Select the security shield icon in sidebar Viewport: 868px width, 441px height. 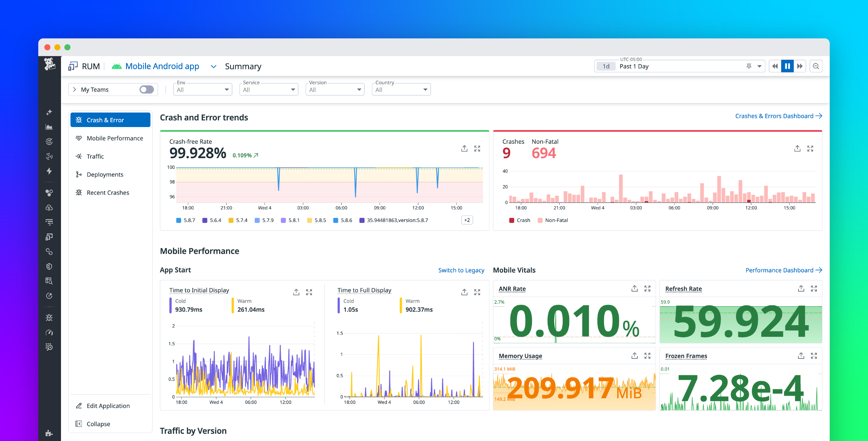(50, 266)
